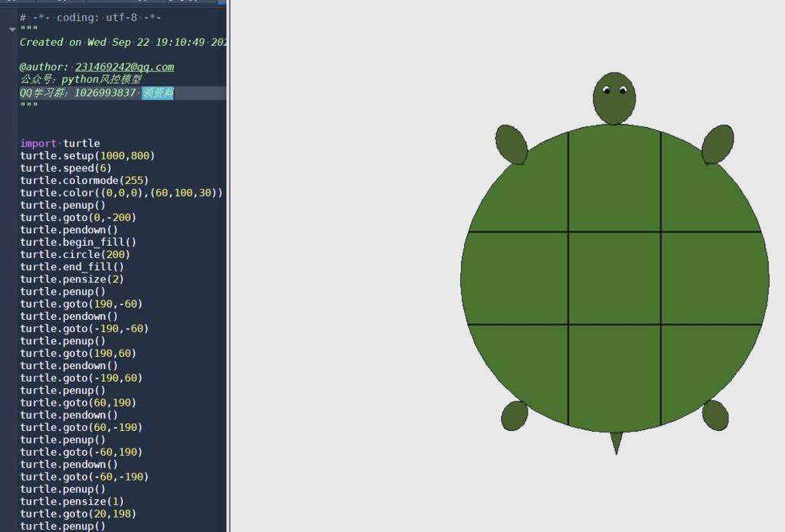This screenshot has height=532, width=785.
Task: Open the email link 231469242@qq.com
Action: pos(124,67)
